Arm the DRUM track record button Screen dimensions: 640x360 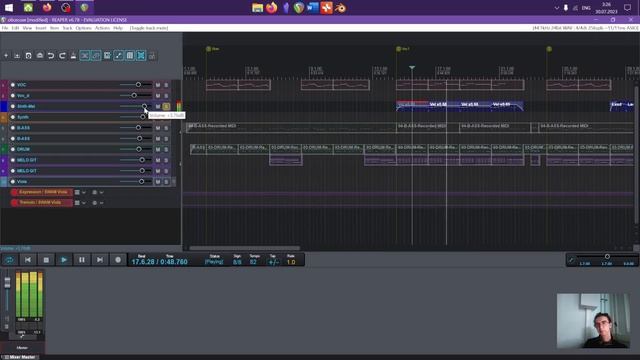(13, 149)
